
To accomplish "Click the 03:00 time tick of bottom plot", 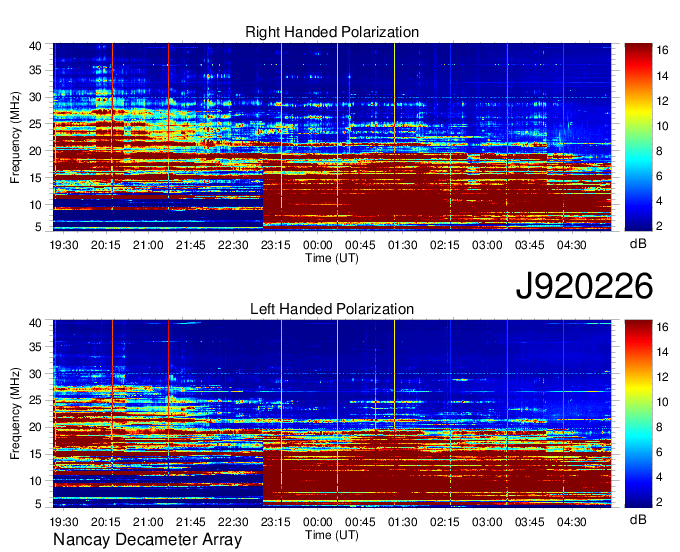I will [x=487, y=522].
